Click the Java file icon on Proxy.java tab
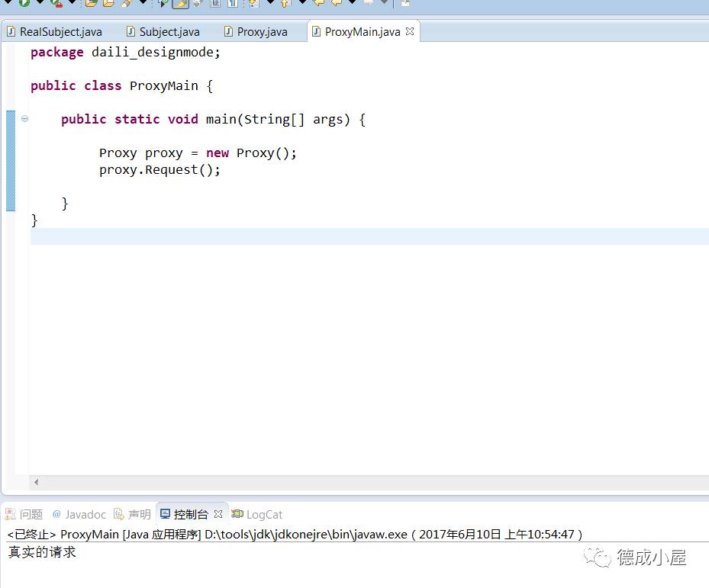Viewport: 709px width, 588px height. click(x=228, y=31)
